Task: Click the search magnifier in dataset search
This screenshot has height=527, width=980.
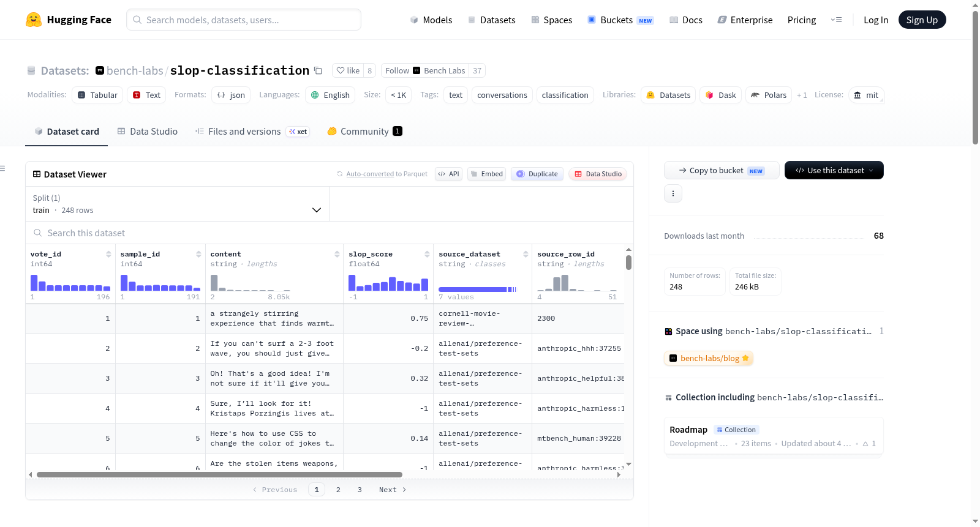Action: point(38,233)
